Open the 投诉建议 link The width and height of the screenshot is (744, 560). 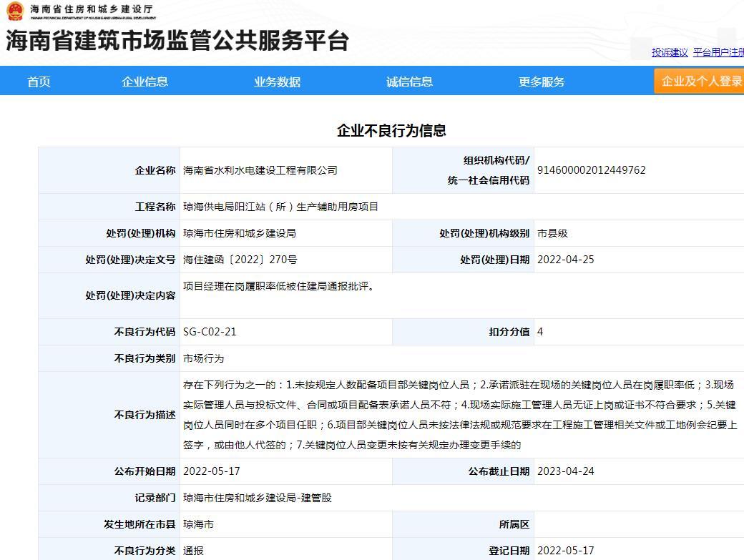coord(670,52)
